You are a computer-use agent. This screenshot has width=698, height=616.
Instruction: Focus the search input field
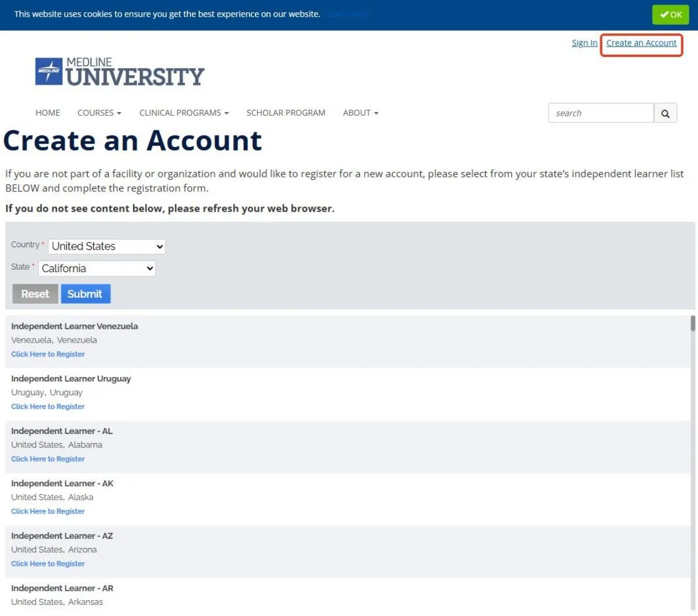[x=601, y=113]
